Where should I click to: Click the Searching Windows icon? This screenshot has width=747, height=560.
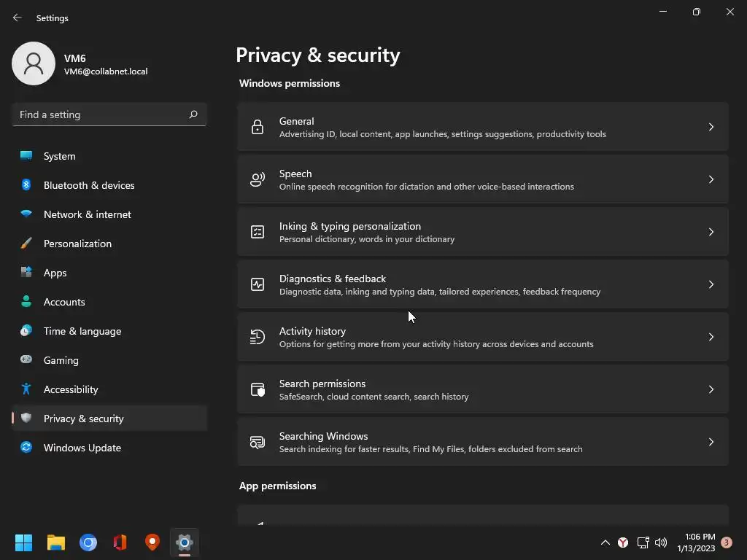[258, 442]
